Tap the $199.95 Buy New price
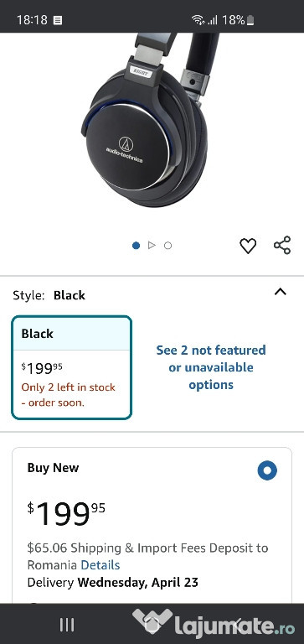The width and height of the screenshot is (304, 644). (66, 513)
